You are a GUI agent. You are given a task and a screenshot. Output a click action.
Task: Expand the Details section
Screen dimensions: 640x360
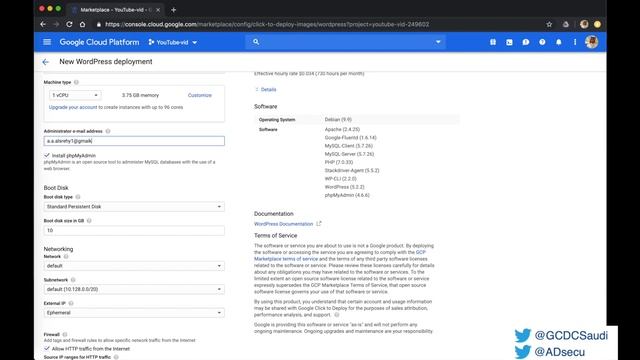point(266,89)
